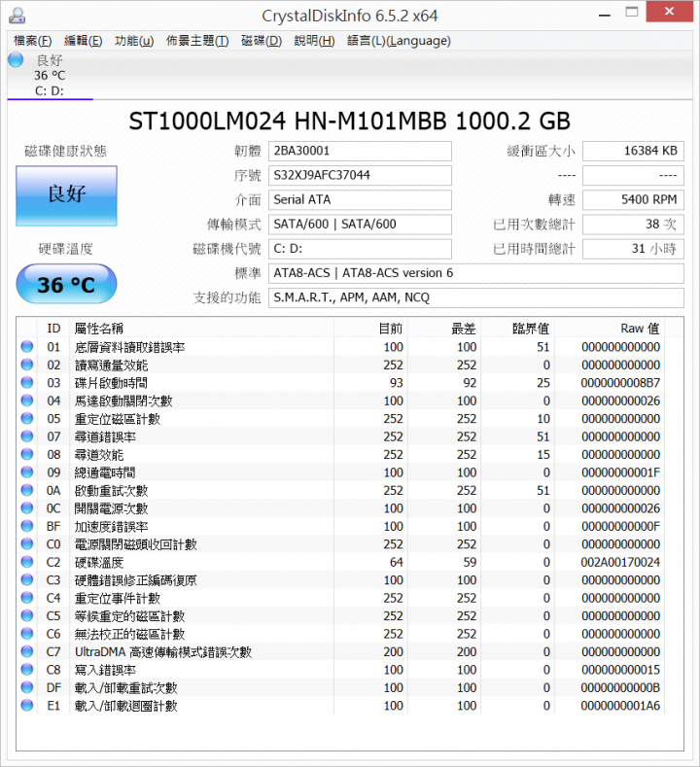The height and width of the screenshot is (767, 700).
Task: Click status orb for attribute 01
Action: tap(27, 346)
